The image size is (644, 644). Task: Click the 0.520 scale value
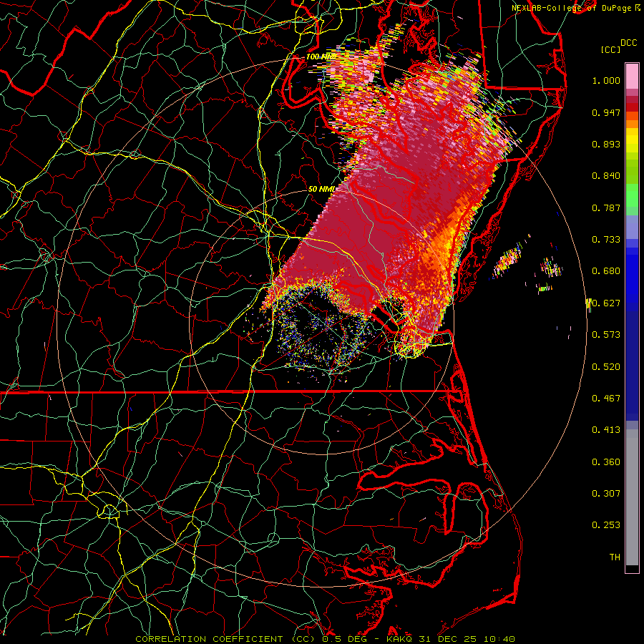pos(606,367)
